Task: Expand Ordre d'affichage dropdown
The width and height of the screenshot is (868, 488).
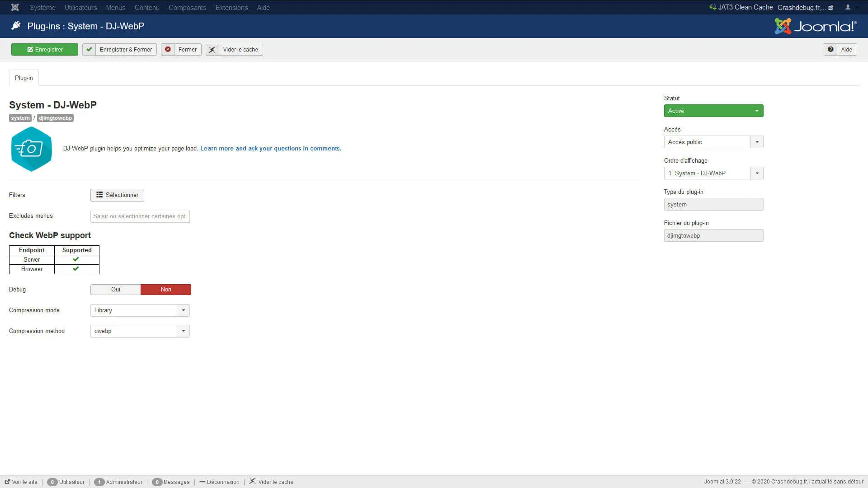Action: click(x=713, y=173)
